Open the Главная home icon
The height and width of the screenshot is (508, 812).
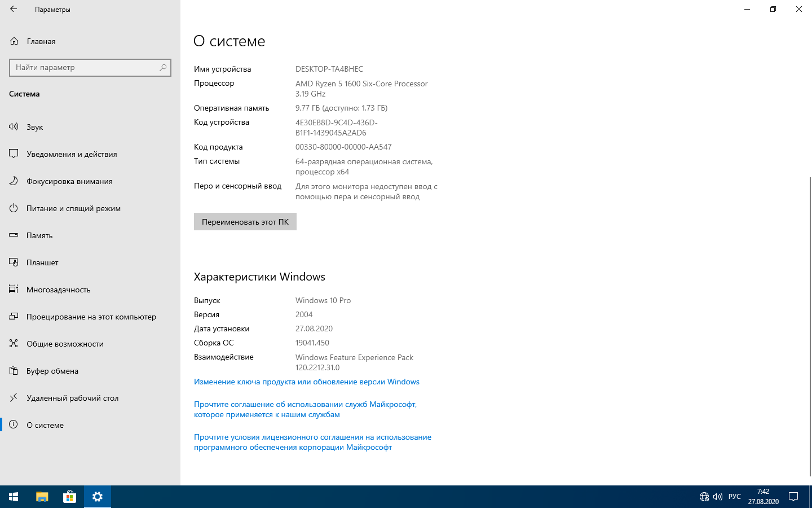click(x=14, y=41)
